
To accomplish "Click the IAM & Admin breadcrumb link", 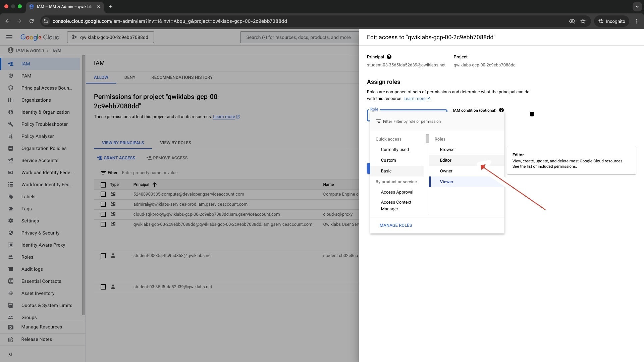I will point(30,50).
